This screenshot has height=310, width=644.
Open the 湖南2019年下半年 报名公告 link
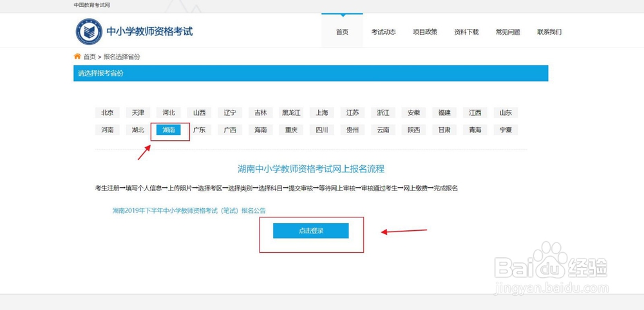point(189,211)
